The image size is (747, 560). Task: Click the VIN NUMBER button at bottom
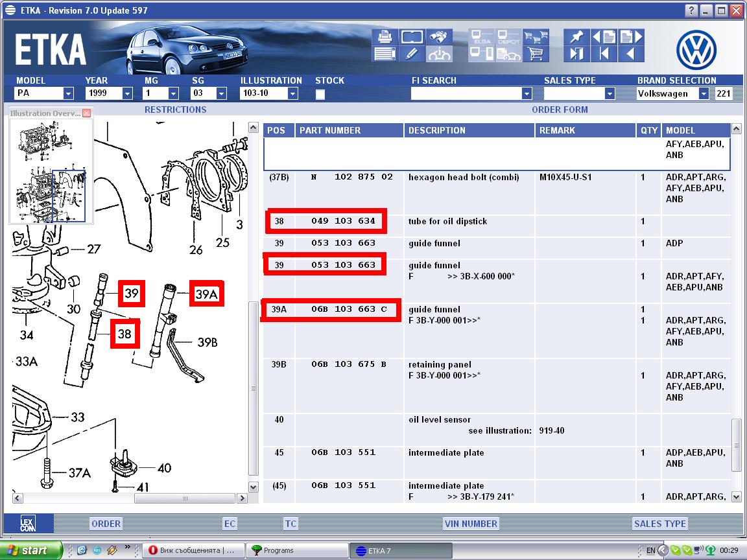[471, 524]
